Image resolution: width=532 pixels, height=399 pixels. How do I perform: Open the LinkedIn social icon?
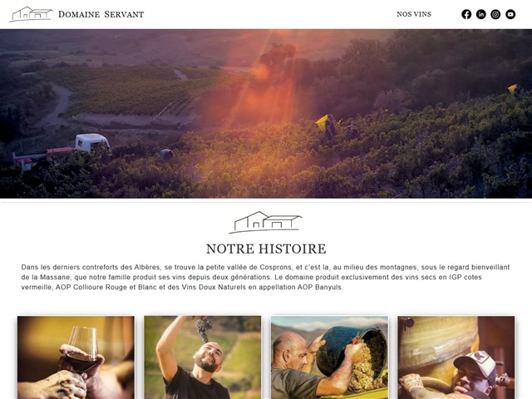(480, 14)
